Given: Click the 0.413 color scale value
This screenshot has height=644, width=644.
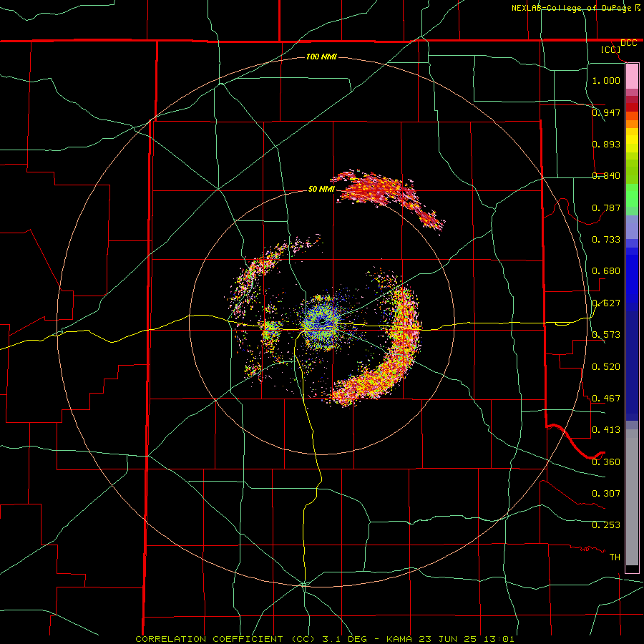Looking at the screenshot, I should 606,430.
